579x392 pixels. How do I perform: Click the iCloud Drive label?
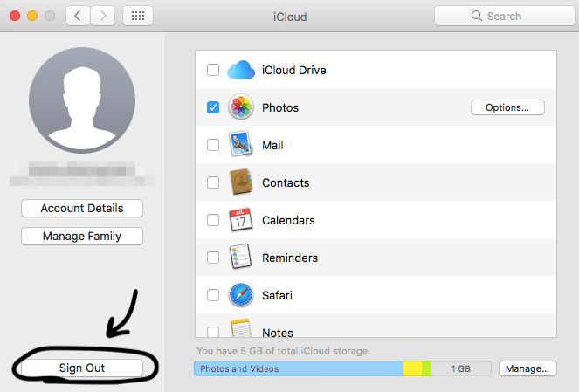[294, 70]
